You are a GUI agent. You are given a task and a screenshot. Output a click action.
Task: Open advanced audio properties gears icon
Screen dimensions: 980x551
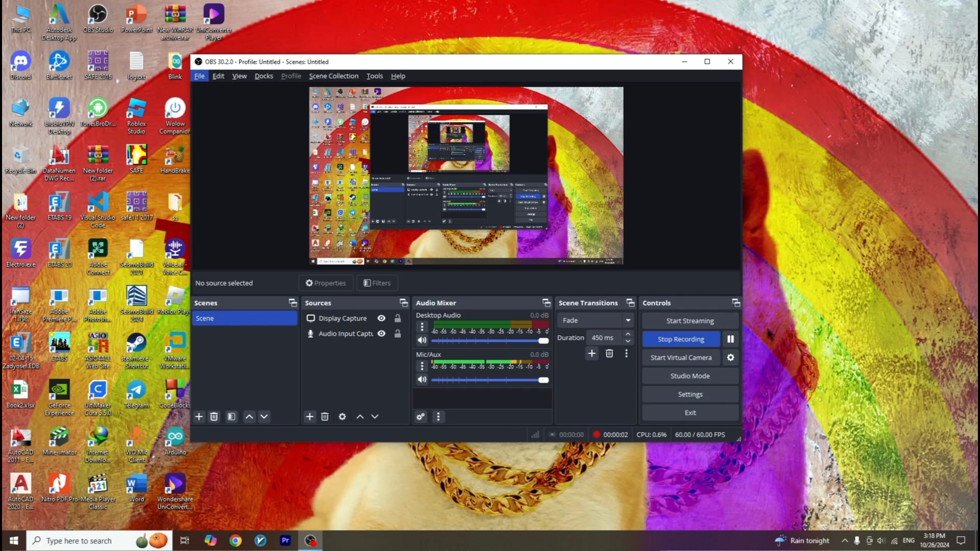pos(421,417)
